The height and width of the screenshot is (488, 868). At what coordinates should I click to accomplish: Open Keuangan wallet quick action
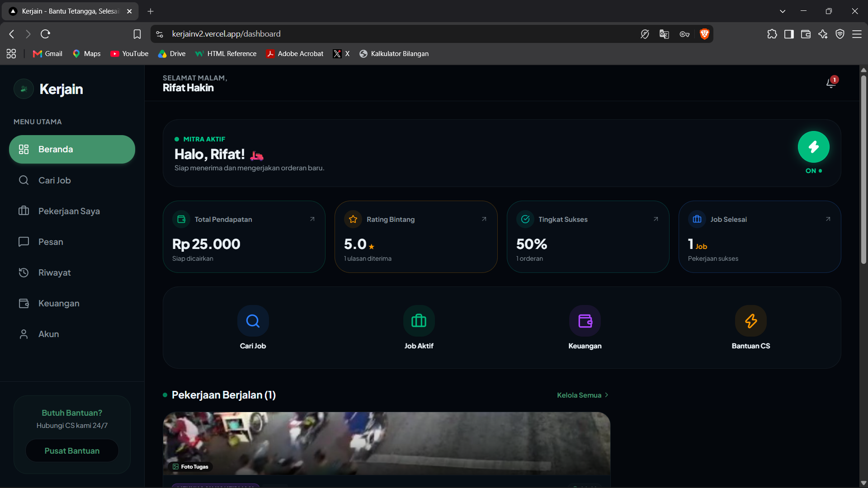[x=585, y=321]
